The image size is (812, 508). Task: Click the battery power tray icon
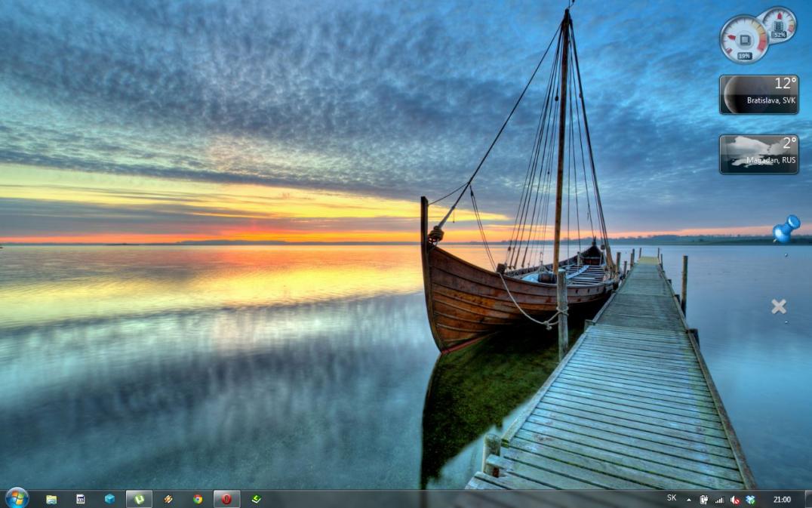click(704, 499)
